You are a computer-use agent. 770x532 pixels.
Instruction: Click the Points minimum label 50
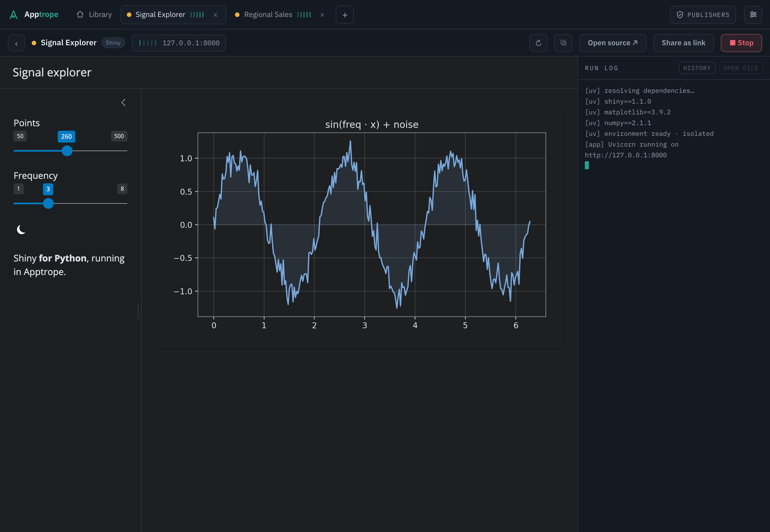[x=20, y=136]
